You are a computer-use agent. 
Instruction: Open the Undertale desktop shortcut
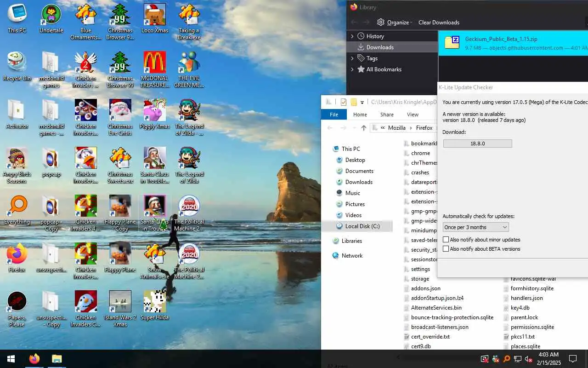tap(51, 18)
